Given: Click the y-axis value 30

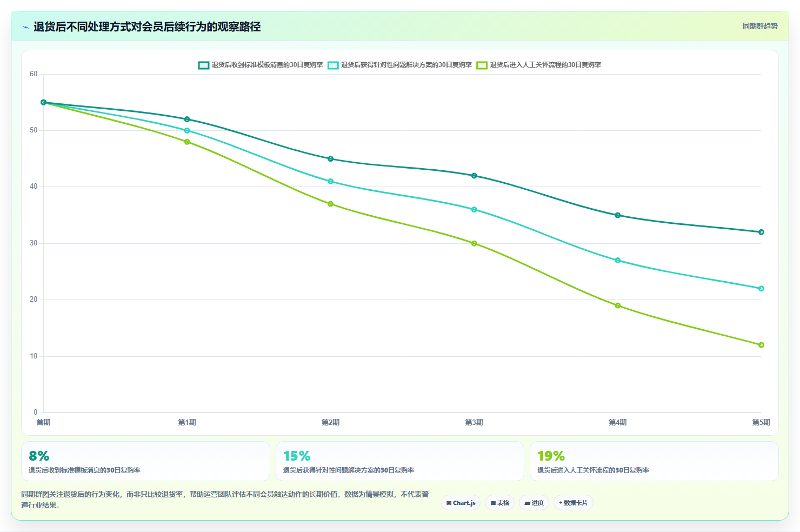Looking at the screenshot, I should 34,243.
